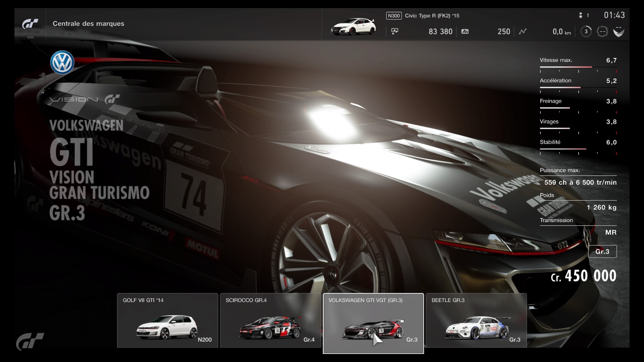This screenshot has height=362, width=644.
Task: Open the driver level indicator circle
Action: [x=586, y=31]
